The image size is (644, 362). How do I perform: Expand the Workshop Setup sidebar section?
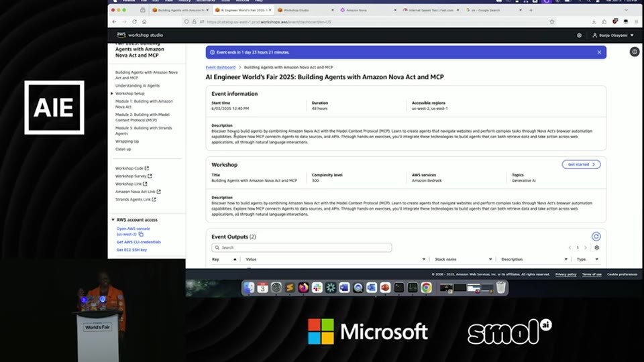click(112, 94)
